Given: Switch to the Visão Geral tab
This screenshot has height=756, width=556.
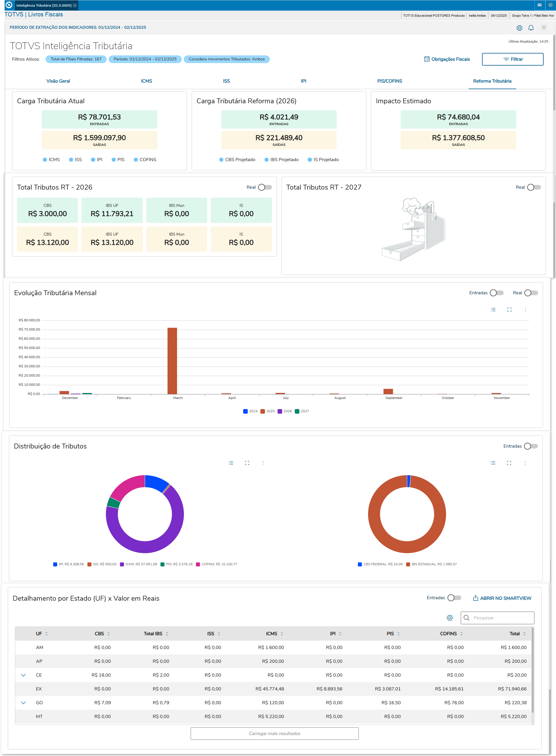Looking at the screenshot, I should tap(58, 81).
